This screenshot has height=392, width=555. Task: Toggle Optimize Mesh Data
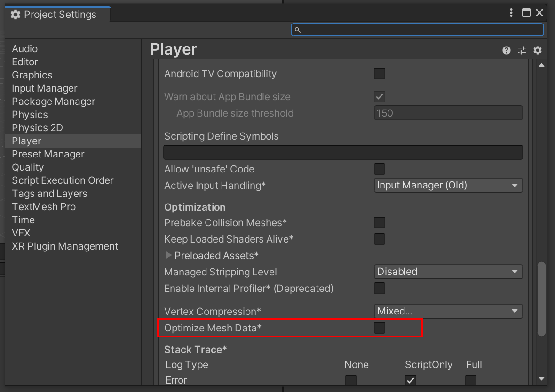tap(380, 328)
